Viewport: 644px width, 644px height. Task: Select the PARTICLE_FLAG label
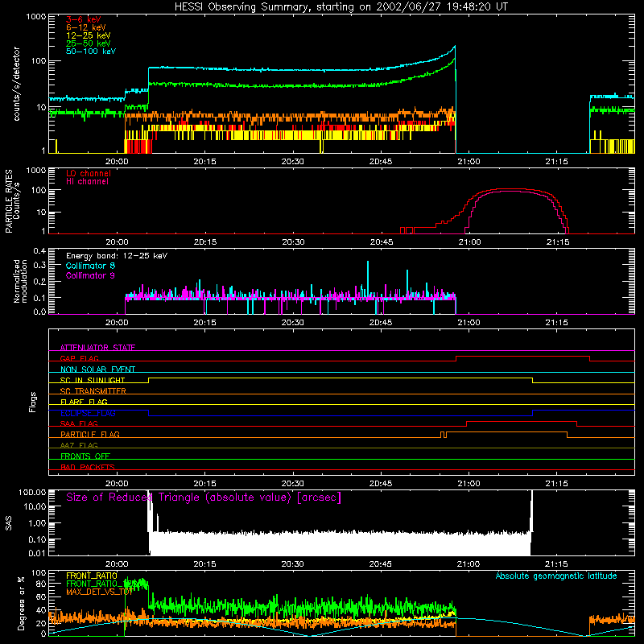90,434
